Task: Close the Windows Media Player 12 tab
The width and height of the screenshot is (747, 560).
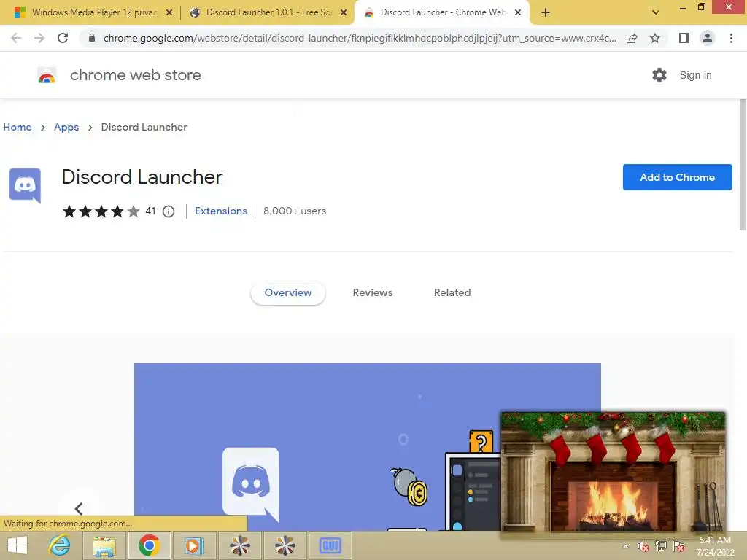Action: pyautogui.click(x=169, y=13)
